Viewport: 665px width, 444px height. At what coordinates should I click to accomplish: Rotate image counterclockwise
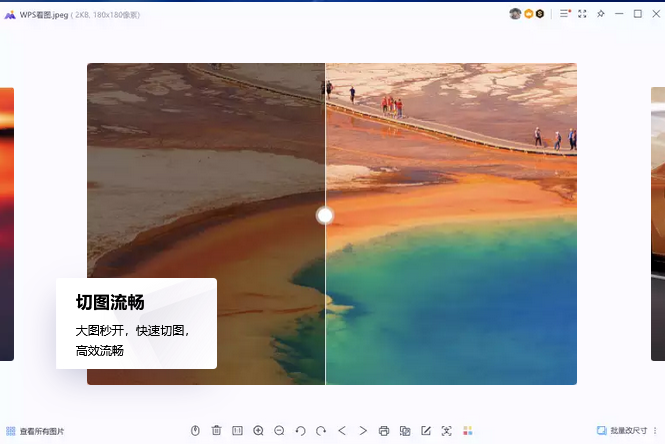300,431
